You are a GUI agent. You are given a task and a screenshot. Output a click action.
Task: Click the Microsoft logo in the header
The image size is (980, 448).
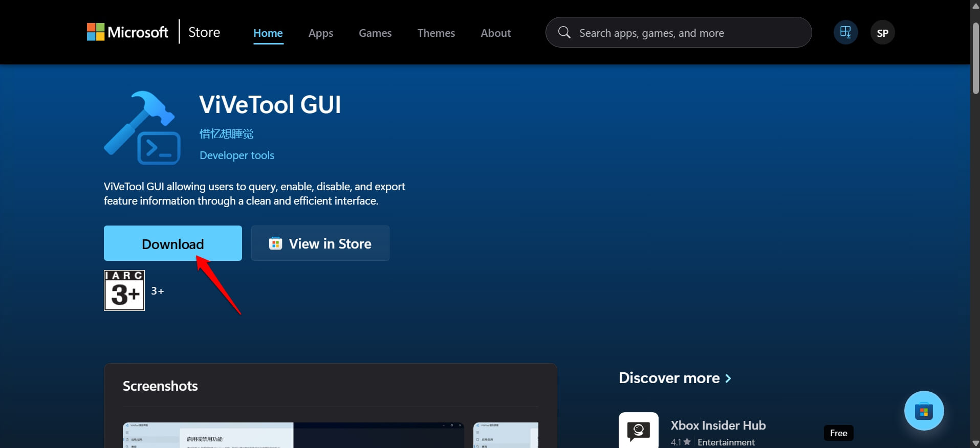click(x=127, y=32)
